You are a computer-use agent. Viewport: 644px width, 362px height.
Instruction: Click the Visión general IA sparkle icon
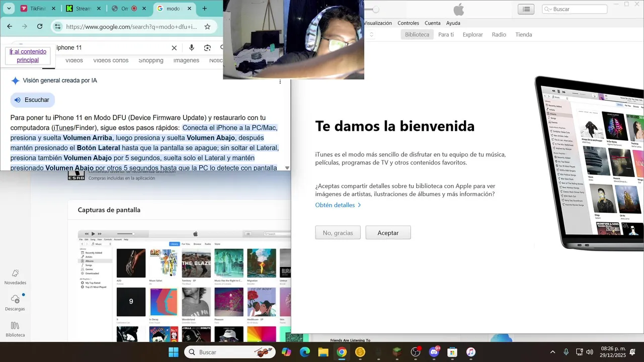[x=15, y=80]
